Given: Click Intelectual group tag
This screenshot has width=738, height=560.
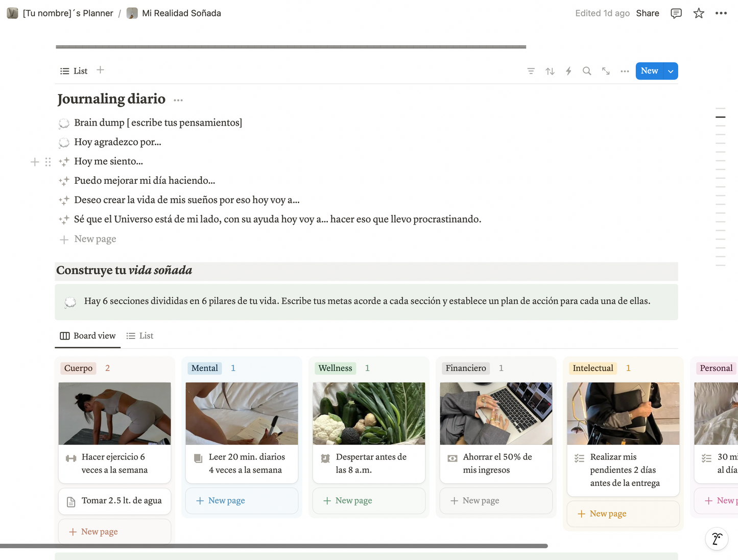Looking at the screenshot, I should [593, 368].
